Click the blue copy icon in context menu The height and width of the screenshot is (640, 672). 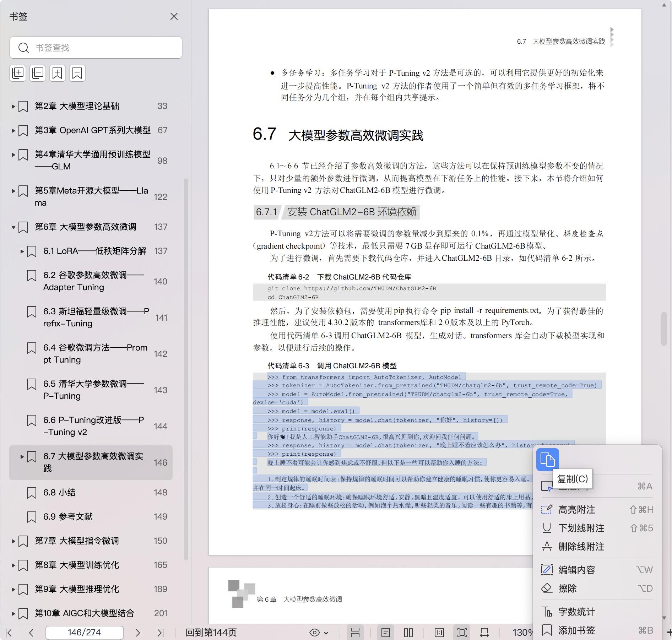click(547, 459)
